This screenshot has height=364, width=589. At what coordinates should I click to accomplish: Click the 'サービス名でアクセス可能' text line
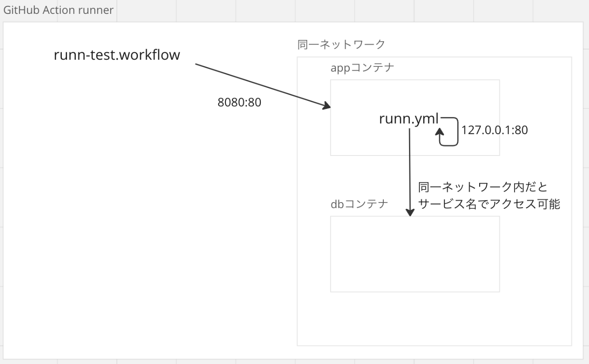[489, 204]
